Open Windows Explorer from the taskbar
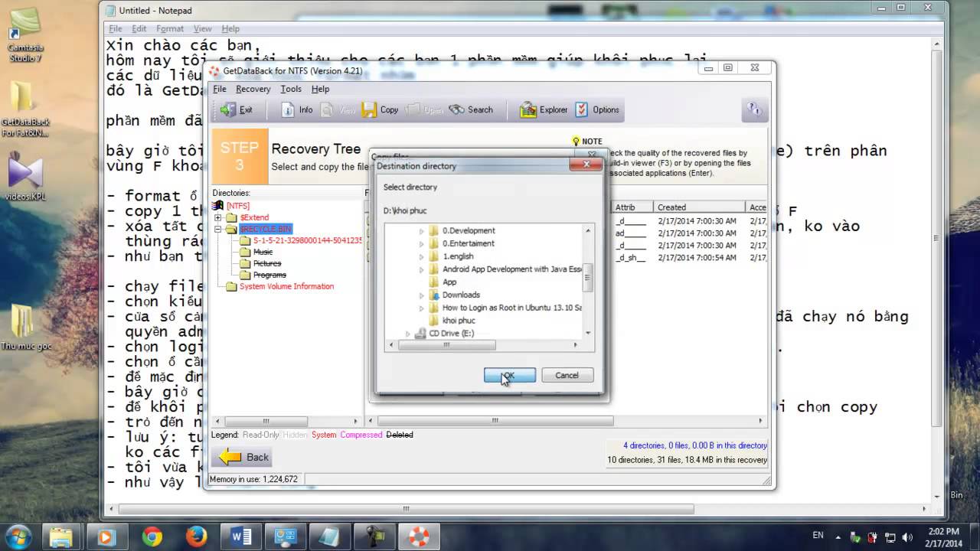980x551 pixels. 61,536
